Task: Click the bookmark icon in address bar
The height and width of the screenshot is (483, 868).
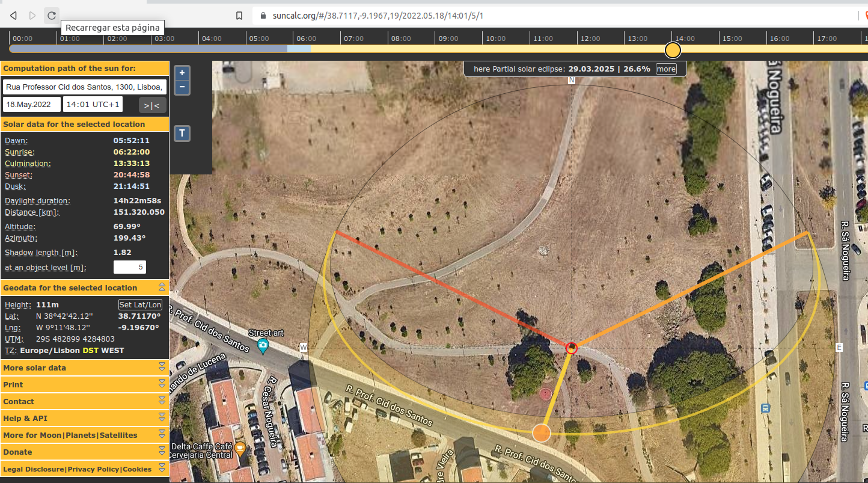Action: pos(239,16)
